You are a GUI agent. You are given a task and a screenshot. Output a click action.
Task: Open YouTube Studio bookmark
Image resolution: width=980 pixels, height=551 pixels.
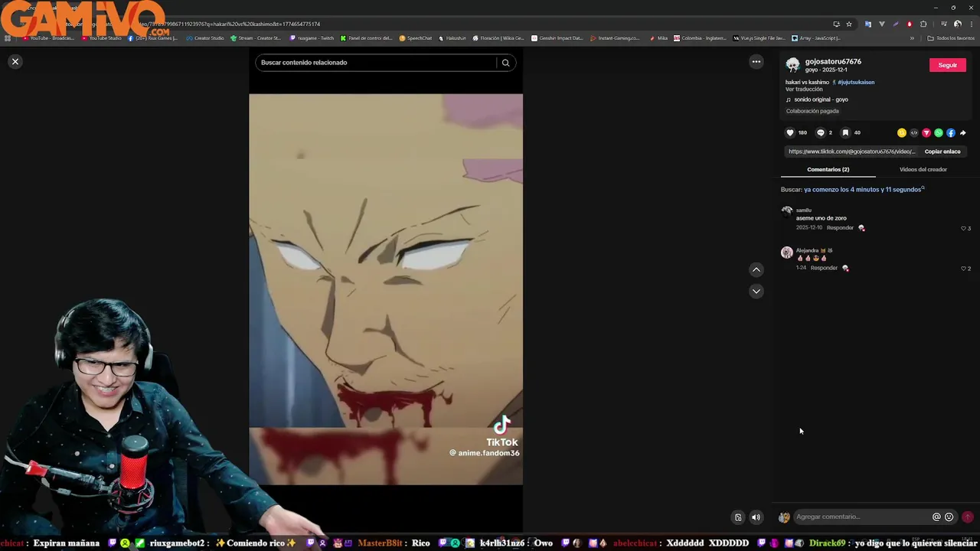[x=101, y=37]
